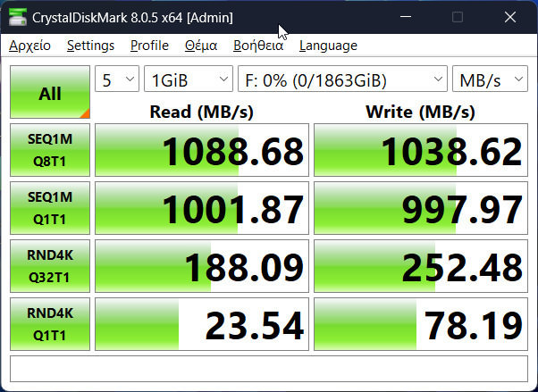The image size is (538, 392).
Task: Open the MB/s unit dropdown
Action: (x=490, y=80)
